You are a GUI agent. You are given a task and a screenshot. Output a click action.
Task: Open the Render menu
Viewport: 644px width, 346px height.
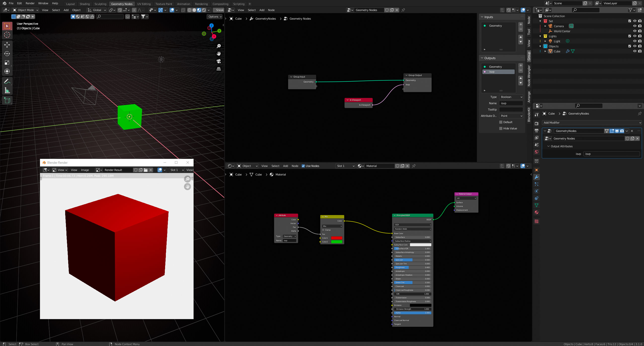pos(30,3)
